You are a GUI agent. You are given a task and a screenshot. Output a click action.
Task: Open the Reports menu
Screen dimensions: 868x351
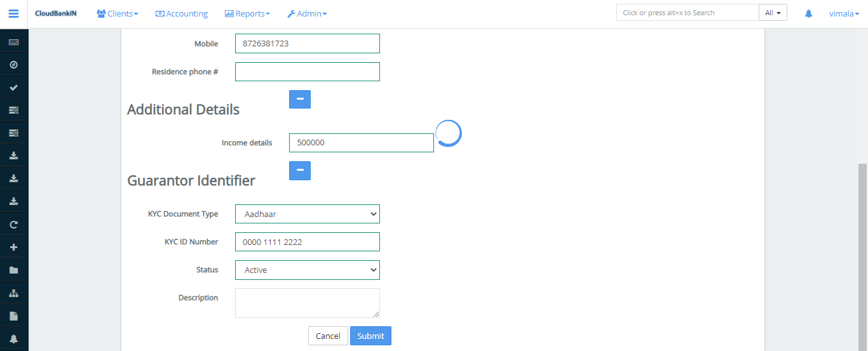pyautogui.click(x=247, y=13)
